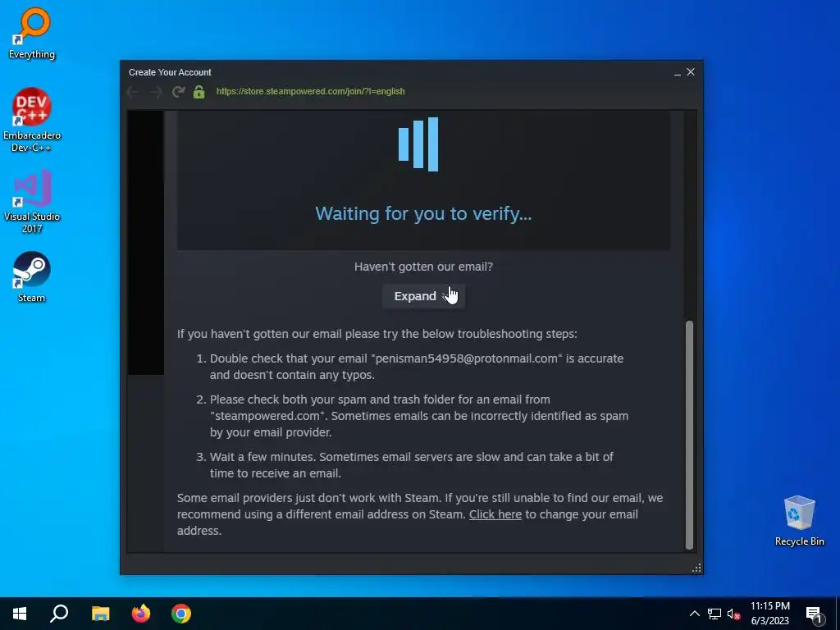Image resolution: width=840 pixels, height=630 pixels.
Task: Click the protonmail email address text
Action: [466, 358]
